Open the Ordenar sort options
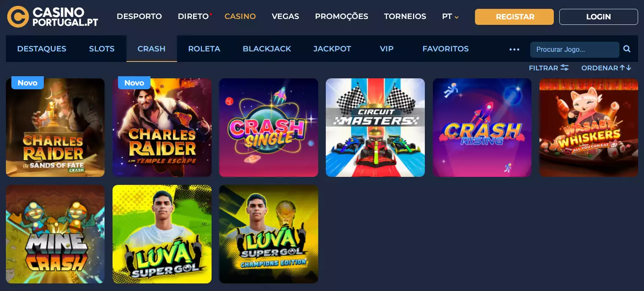Viewport: 644px width, 291px height. click(x=606, y=68)
